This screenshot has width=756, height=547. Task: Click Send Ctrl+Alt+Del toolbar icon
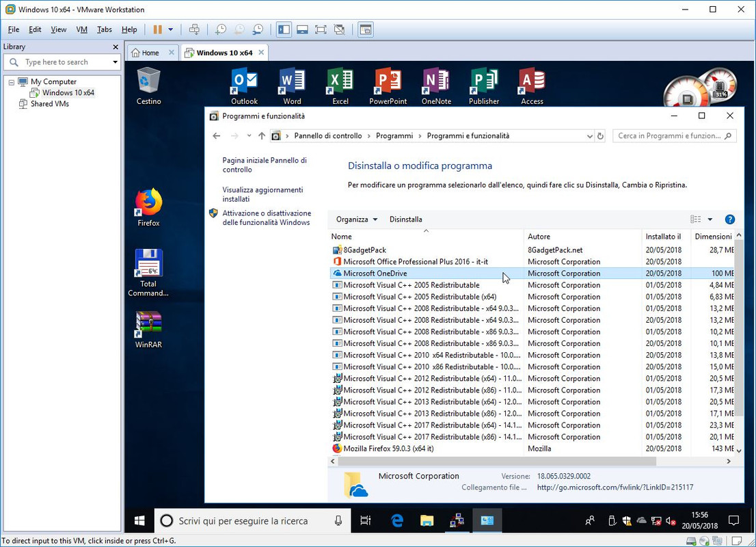194,29
